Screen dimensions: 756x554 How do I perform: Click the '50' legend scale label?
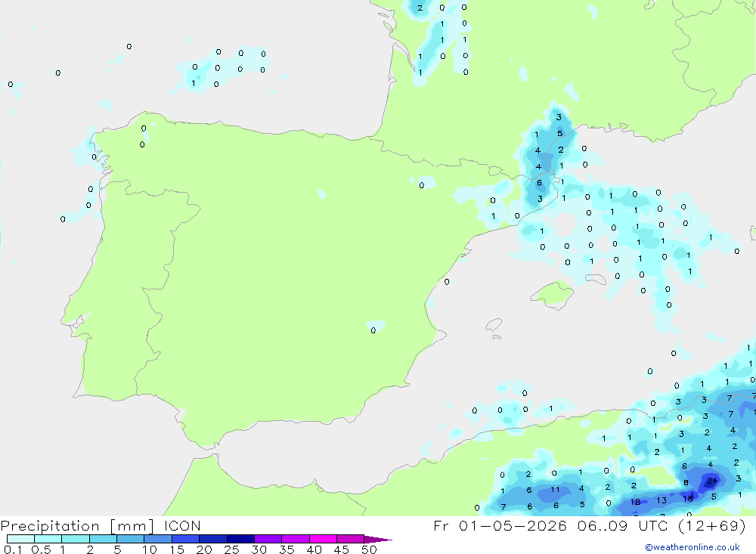coord(369,549)
